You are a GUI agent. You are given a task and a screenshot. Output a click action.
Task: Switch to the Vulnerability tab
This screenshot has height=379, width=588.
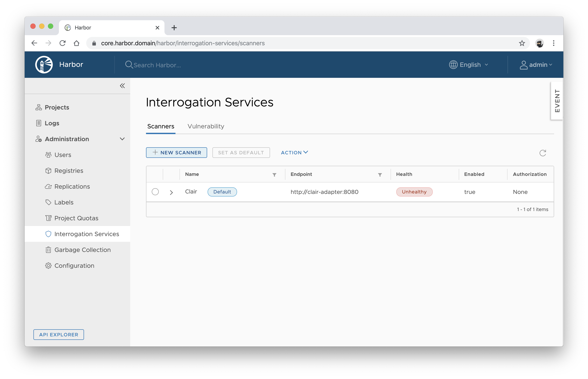coord(206,126)
